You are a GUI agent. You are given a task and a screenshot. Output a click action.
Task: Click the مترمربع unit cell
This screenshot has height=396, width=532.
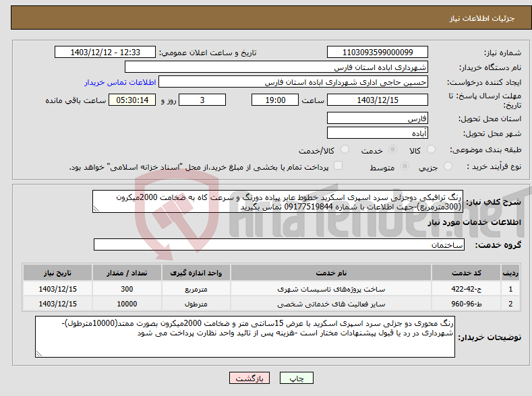196,289
